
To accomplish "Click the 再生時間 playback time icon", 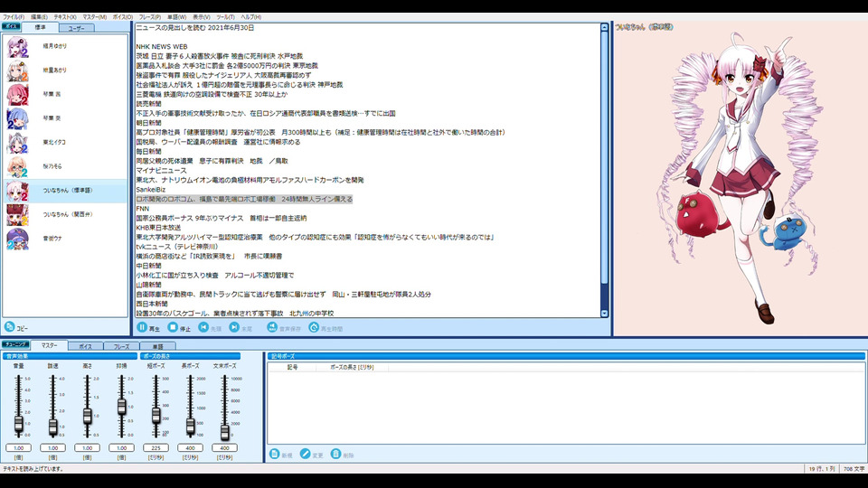I will (x=314, y=327).
